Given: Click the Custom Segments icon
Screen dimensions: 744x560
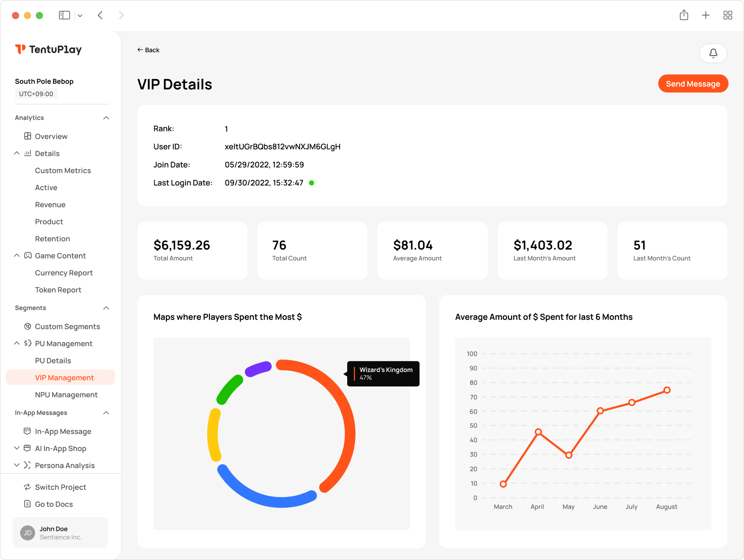Looking at the screenshot, I should pyautogui.click(x=27, y=326).
